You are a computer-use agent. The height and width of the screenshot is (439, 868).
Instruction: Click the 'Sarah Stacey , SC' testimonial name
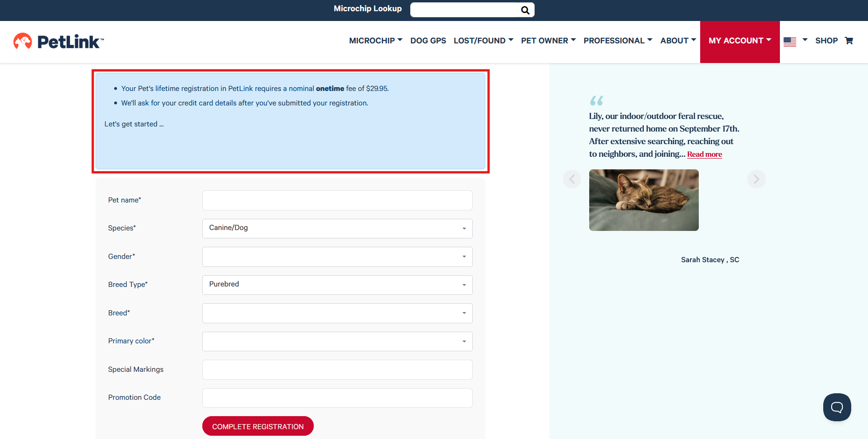pos(710,260)
